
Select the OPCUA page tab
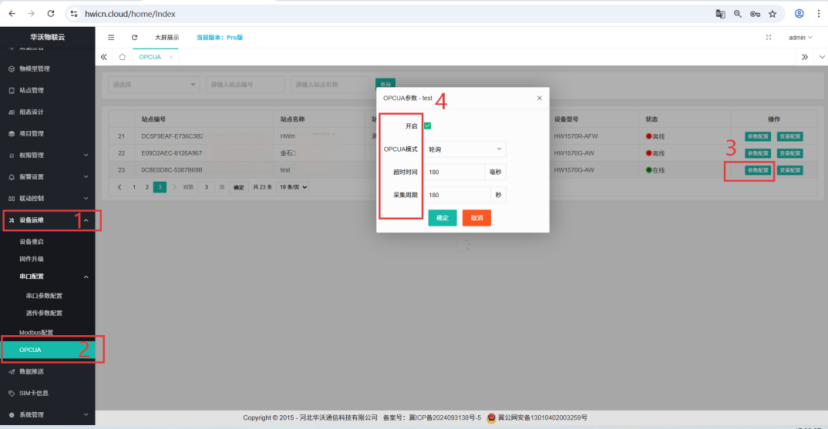tap(150, 57)
